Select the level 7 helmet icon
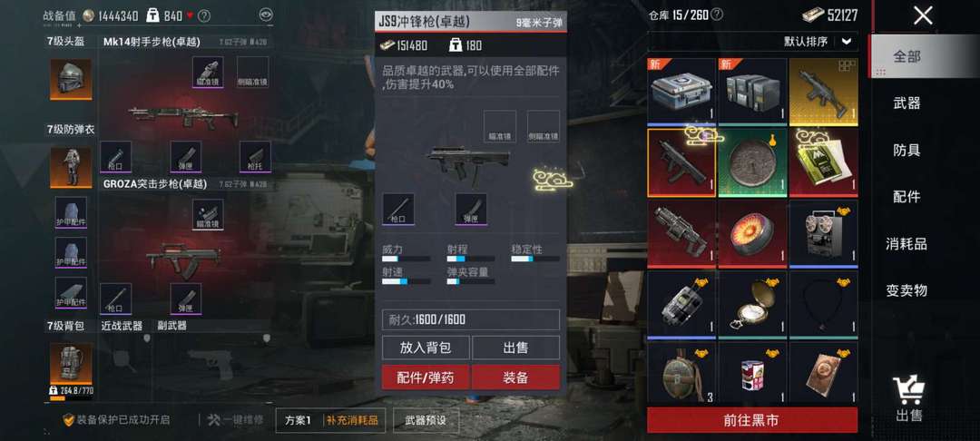The width and height of the screenshot is (980, 441). [x=71, y=79]
